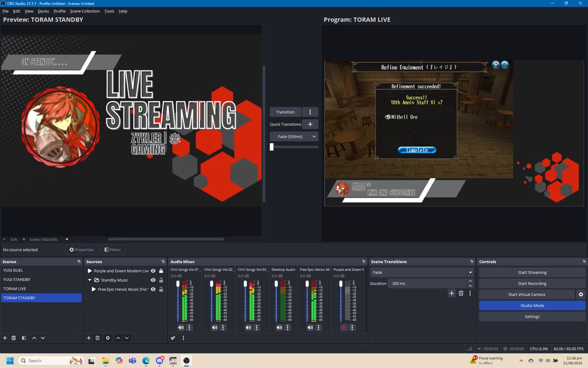Image resolution: width=588 pixels, height=368 pixels.
Task: Click Start Recording button
Action: tap(532, 284)
